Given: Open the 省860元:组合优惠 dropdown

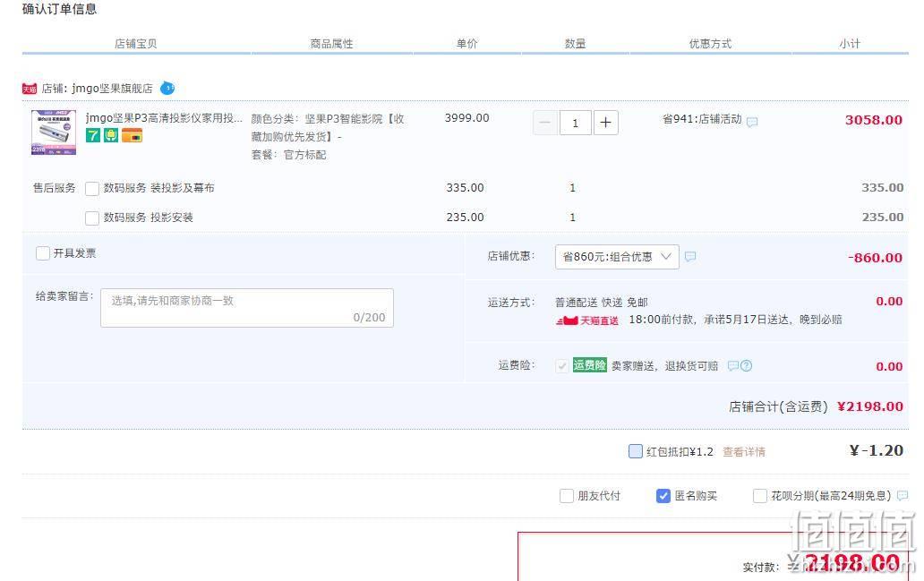Looking at the screenshot, I should tap(617, 257).
